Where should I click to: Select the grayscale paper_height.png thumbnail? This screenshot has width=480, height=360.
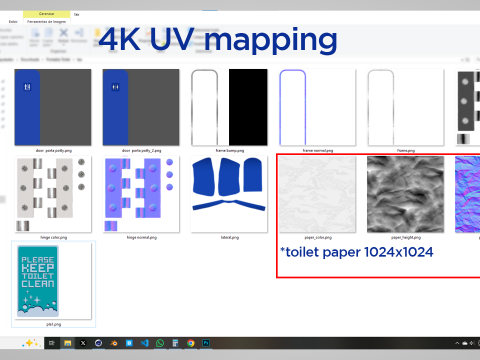click(x=406, y=194)
